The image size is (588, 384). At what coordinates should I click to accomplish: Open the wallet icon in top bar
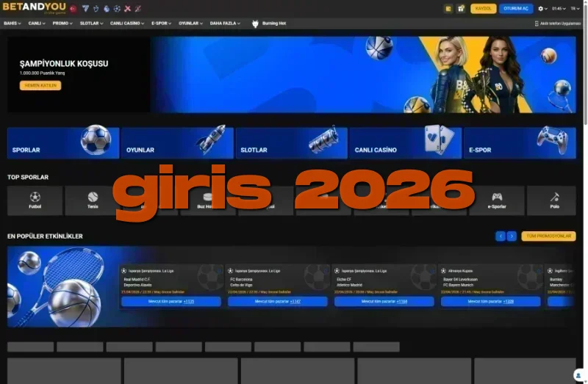point(448,9)
